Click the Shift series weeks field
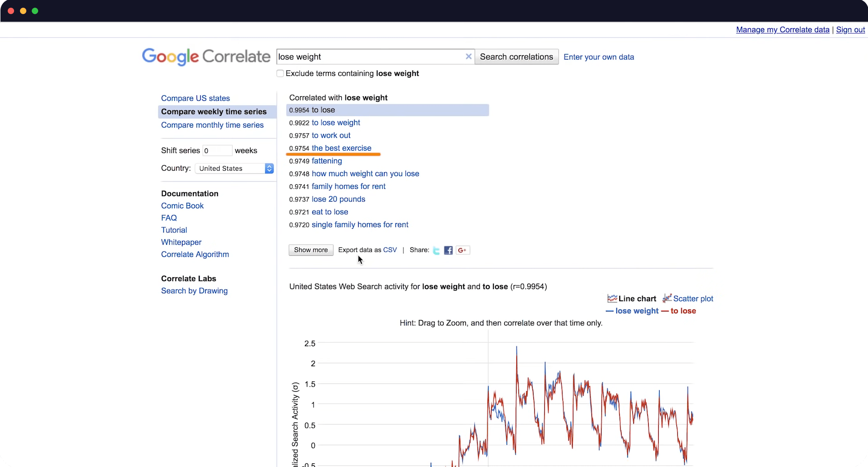Image resolution: width=868 pixels, height=467 pixels. 217,151
